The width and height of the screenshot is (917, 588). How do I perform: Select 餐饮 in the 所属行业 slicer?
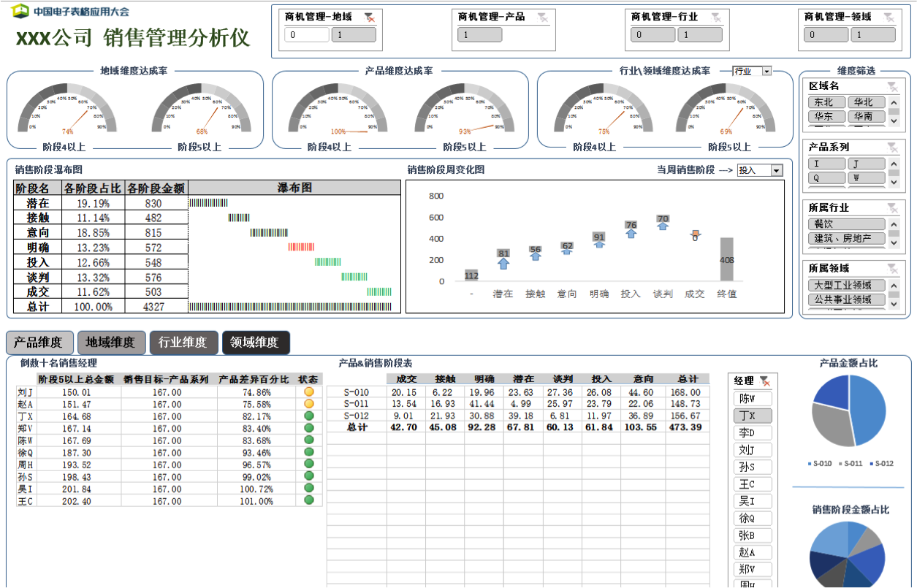846,224
